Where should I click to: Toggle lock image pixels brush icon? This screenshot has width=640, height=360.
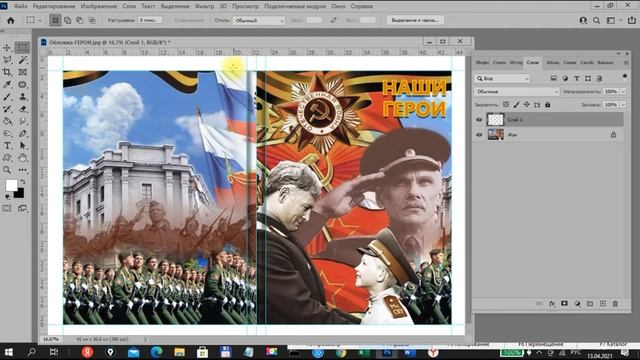click(x=516, y=105)
